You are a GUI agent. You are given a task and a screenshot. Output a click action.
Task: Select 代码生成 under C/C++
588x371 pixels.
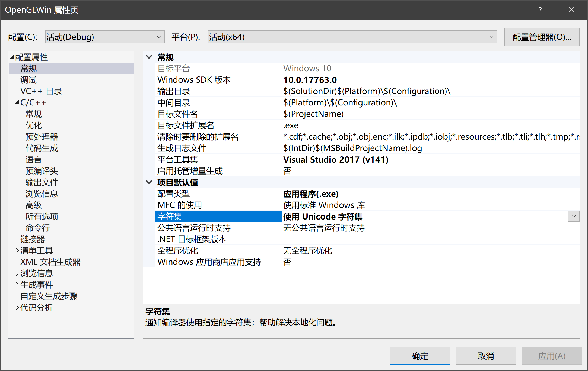pos(42,148)
